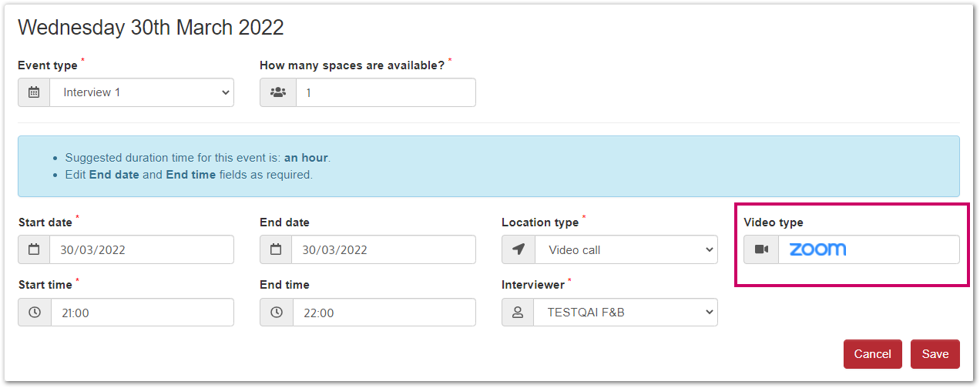Image resolution: width=980 pixels, height=388 pixels.
Task: Click the calendar icon beside Event type
Action: (34, 92)
